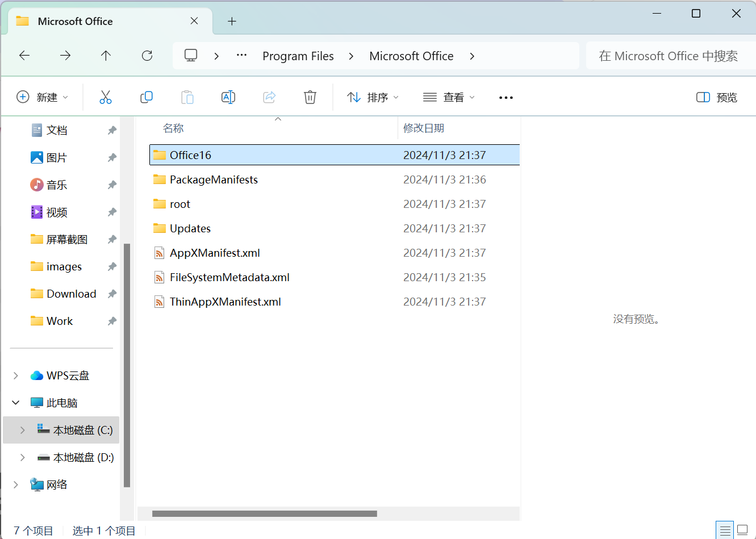Image resolution: width=756 pixels, height=539 pixels.
Task: Unpin Download via its pin icon
Action: (112, 294)
